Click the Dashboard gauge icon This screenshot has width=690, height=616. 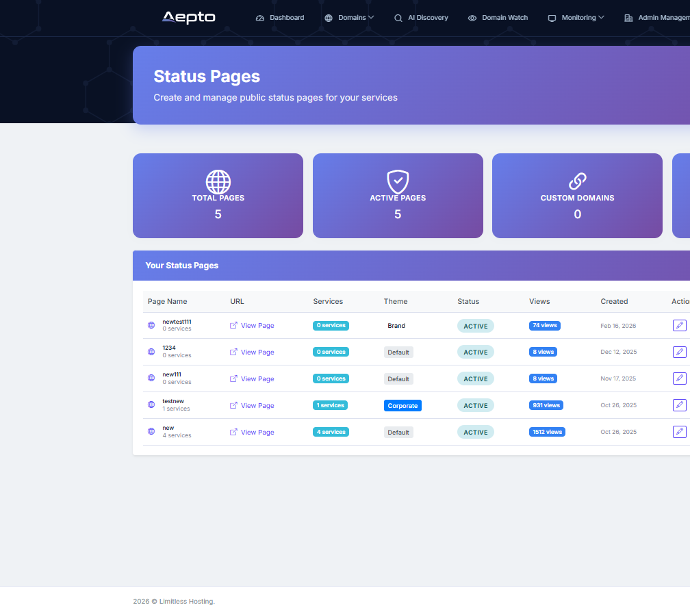pos(260,18)
